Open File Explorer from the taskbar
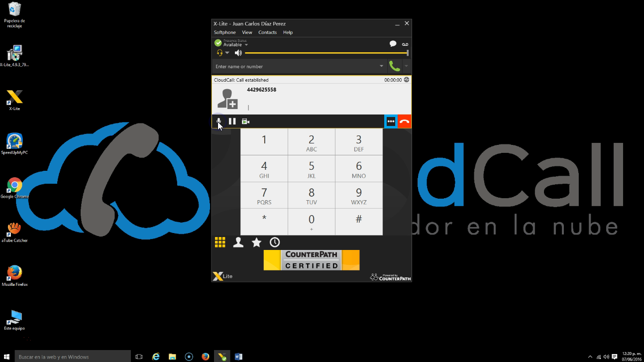The height and width of the screenshot is (362, 644). [x=172, y=357]
